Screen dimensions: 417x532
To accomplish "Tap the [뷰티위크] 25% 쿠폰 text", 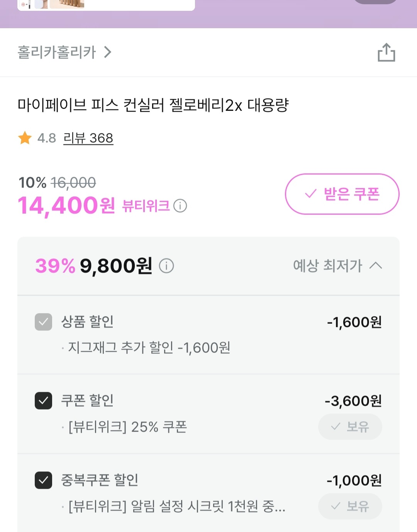I will pyautogui.click(x=128, y=427).
